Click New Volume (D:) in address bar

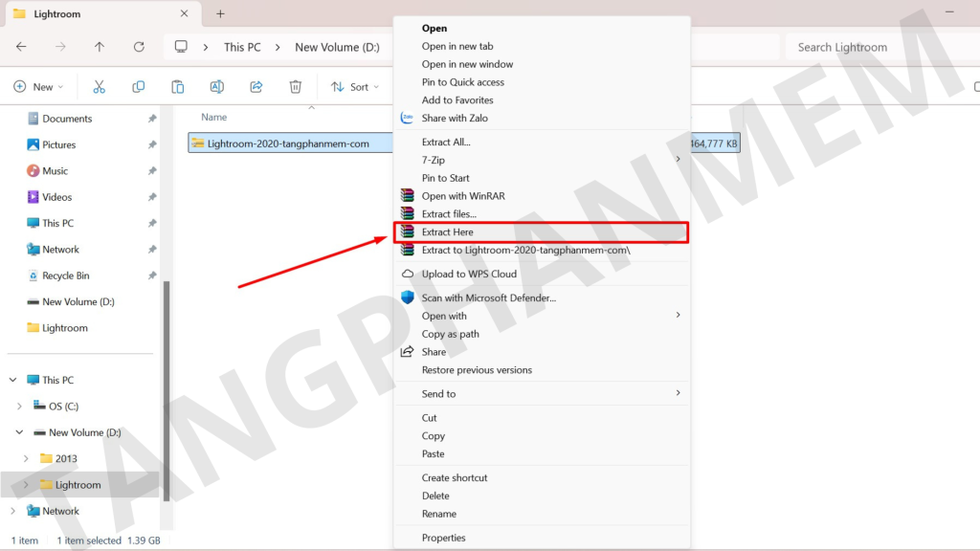[338, 47]
